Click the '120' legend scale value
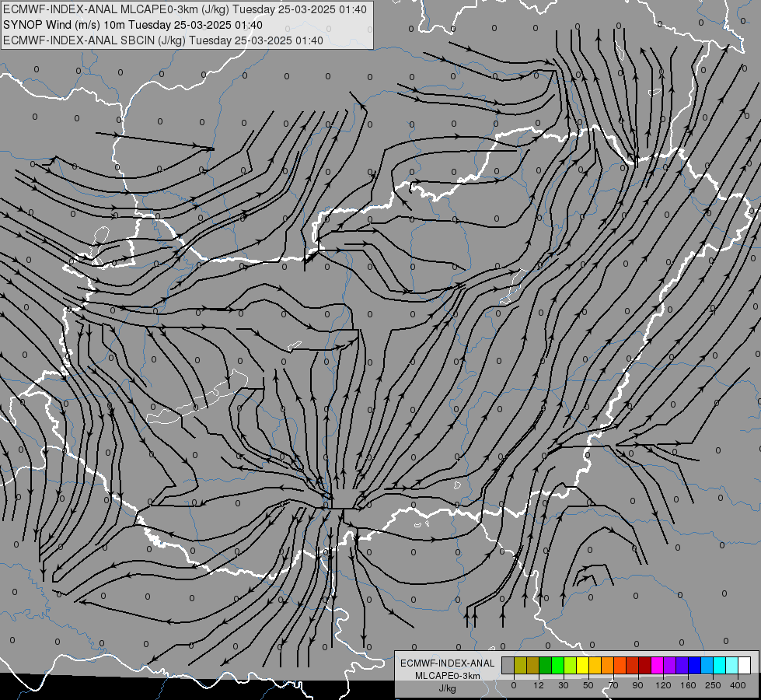Viewport: 761px width, 700px height. point(663,685)
